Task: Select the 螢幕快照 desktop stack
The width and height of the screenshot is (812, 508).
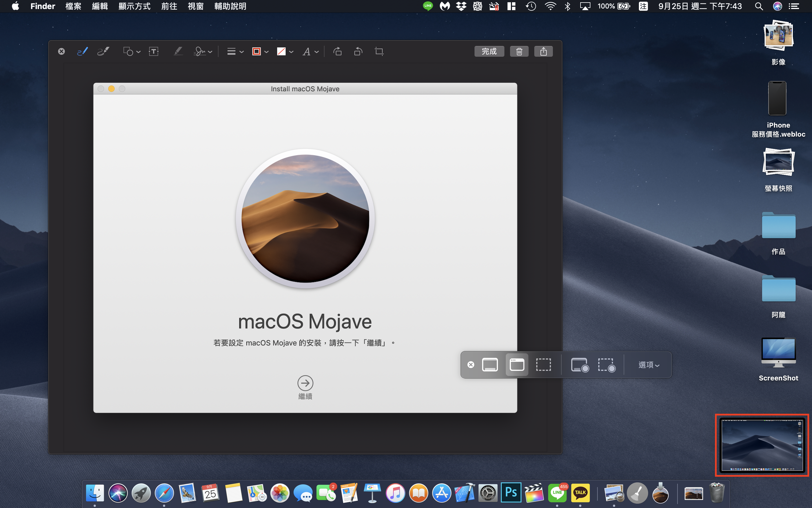Action: point(778,169)
